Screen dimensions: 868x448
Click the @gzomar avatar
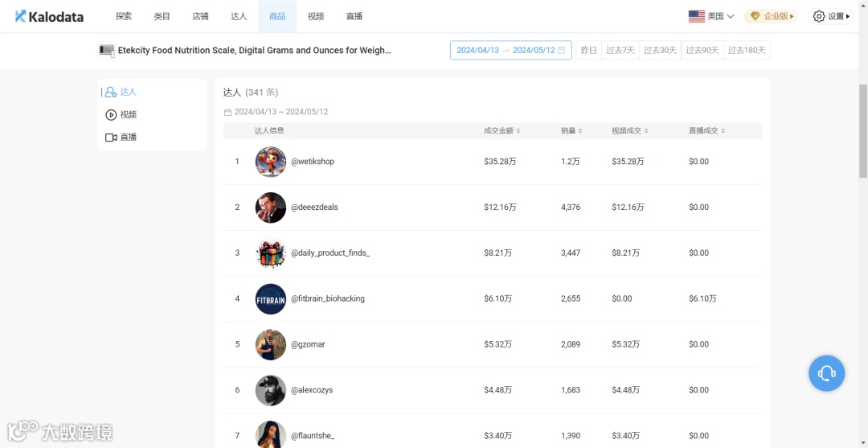point(271,344)
